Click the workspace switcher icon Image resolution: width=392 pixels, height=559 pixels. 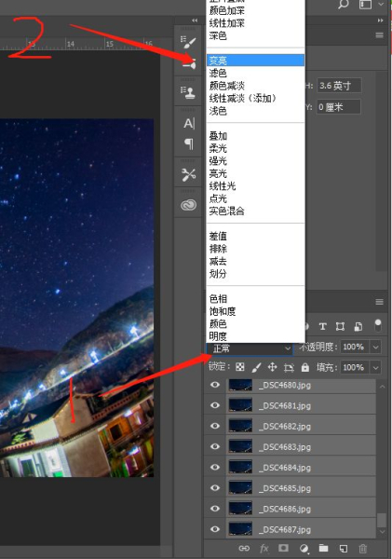point(365,5)
